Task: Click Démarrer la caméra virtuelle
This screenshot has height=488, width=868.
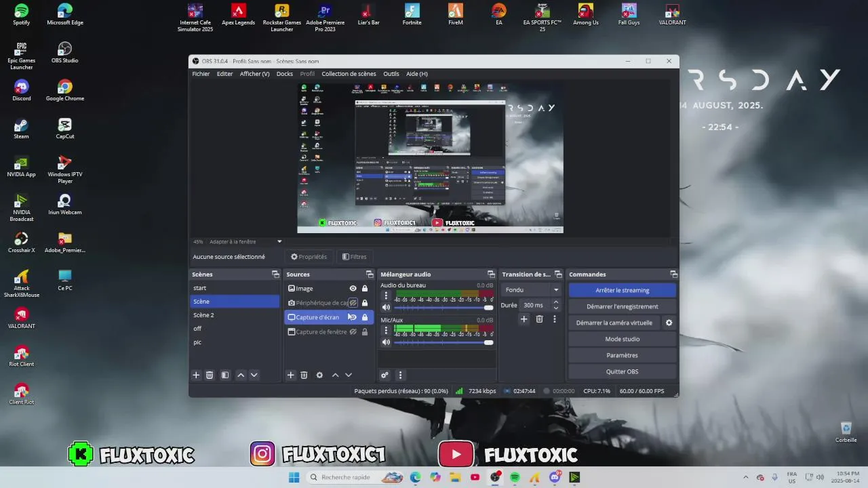Action: 614,323
